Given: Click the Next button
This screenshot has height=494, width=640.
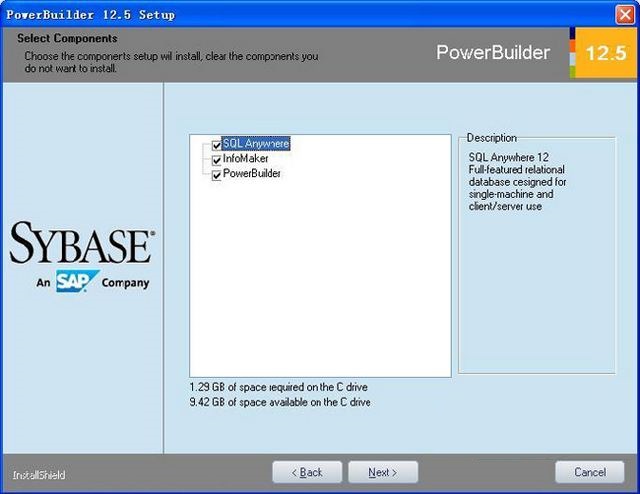Looking at the screenshot, I should tap(383, 472).
